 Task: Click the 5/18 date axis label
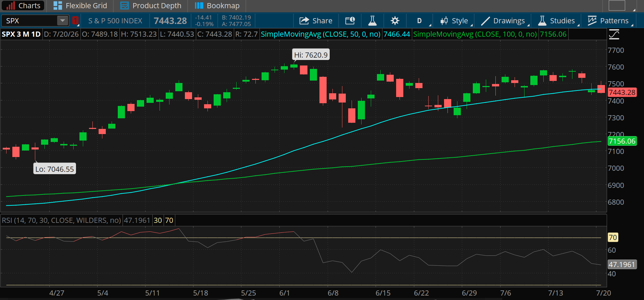click(x=200, y=293)
